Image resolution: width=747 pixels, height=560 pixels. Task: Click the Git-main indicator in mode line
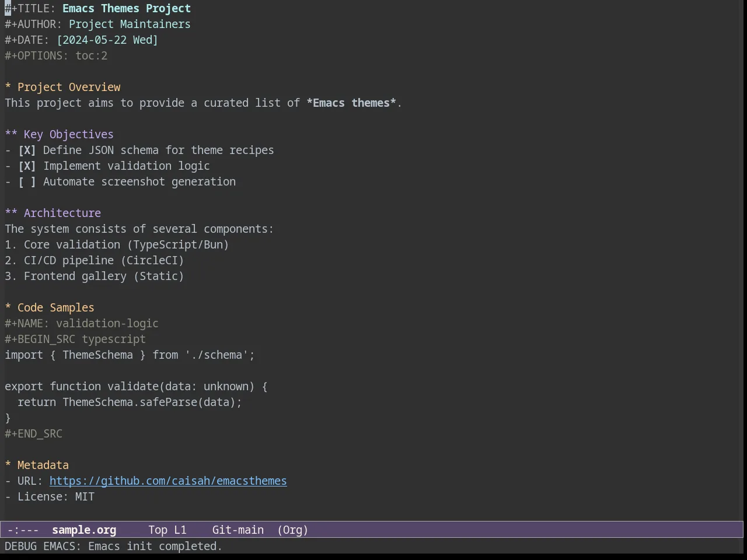coord(238,530)
